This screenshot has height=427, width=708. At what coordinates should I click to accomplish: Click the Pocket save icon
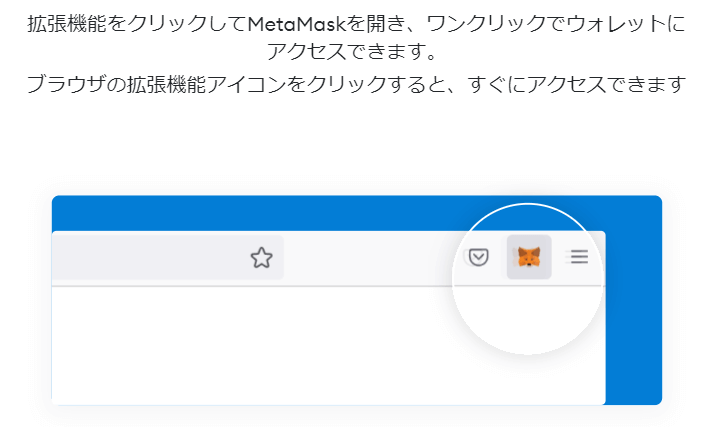pyautogui.click(x=479, y=258)
